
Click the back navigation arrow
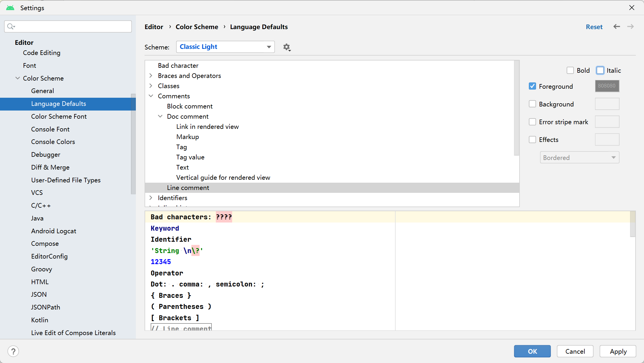pyautogui.click(x=617, y=27)
